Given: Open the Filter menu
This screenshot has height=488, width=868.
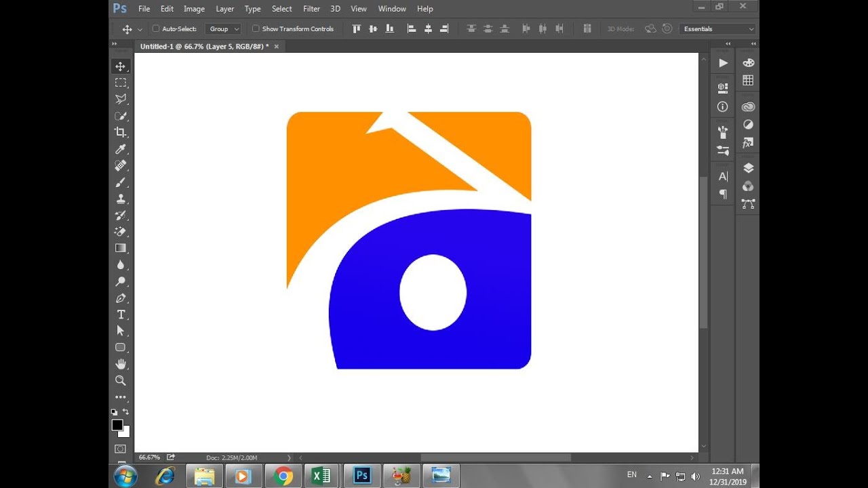Looking at the screenshot, I should [312, 9].
